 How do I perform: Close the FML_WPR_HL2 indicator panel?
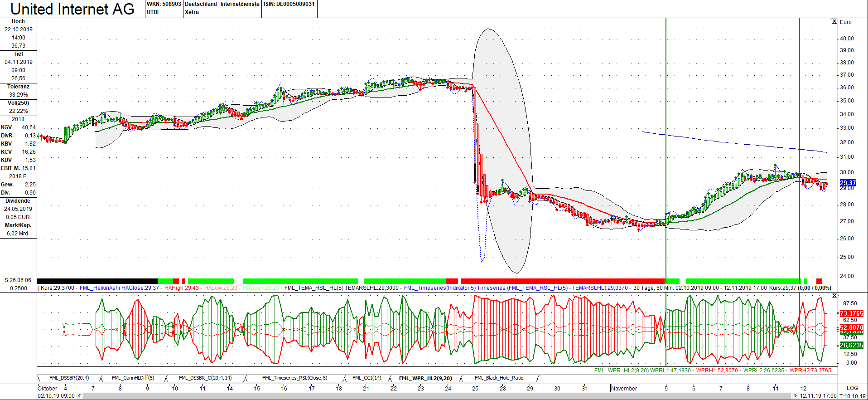click(834, 296)
